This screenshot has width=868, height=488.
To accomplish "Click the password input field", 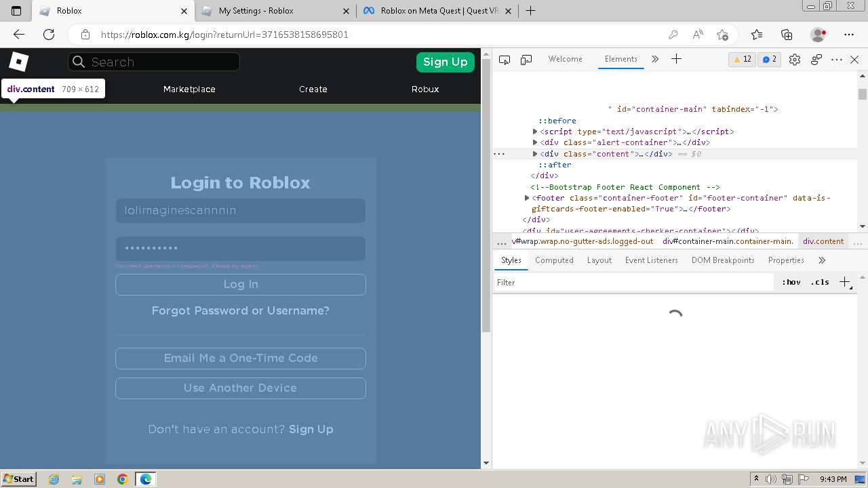I will pos(241,249).
